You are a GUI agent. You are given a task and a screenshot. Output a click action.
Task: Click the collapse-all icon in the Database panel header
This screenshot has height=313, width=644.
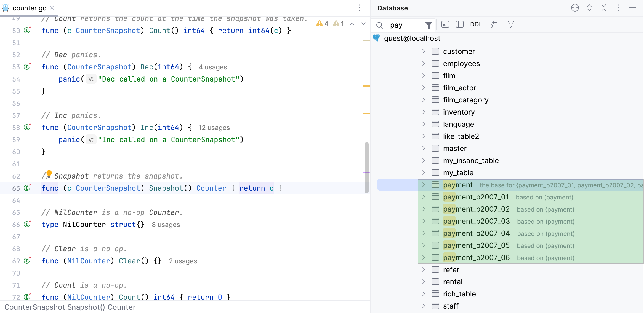coord(604,8)
